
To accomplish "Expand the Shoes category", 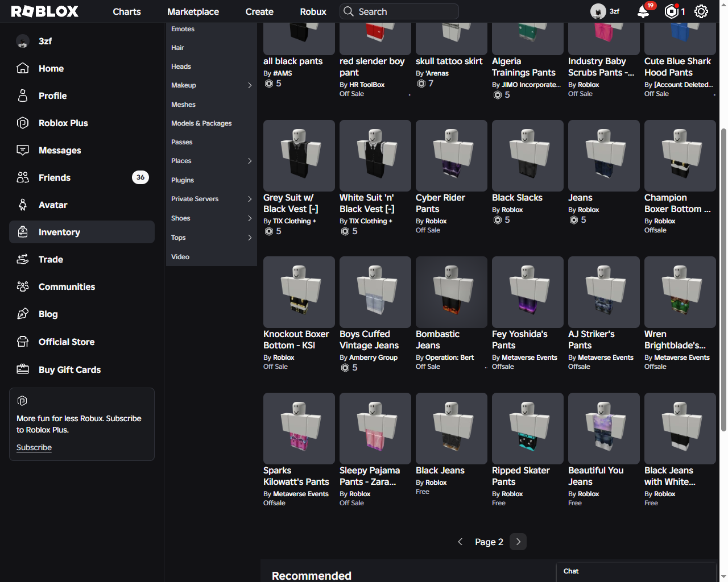I will point(250,218).
